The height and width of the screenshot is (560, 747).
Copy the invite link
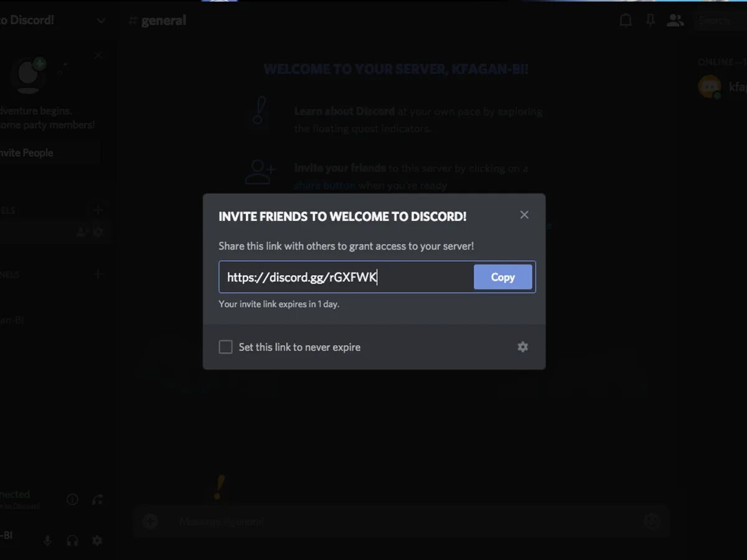(502, 277)
